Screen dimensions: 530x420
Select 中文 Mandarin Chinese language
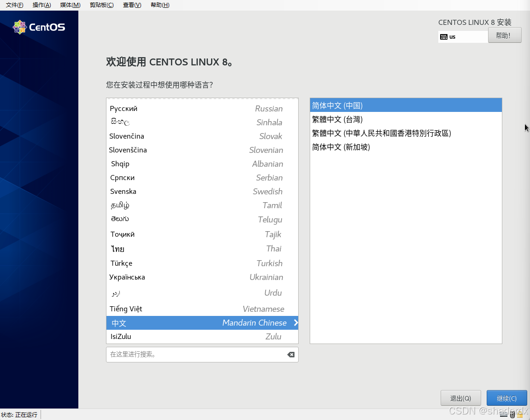202,323
